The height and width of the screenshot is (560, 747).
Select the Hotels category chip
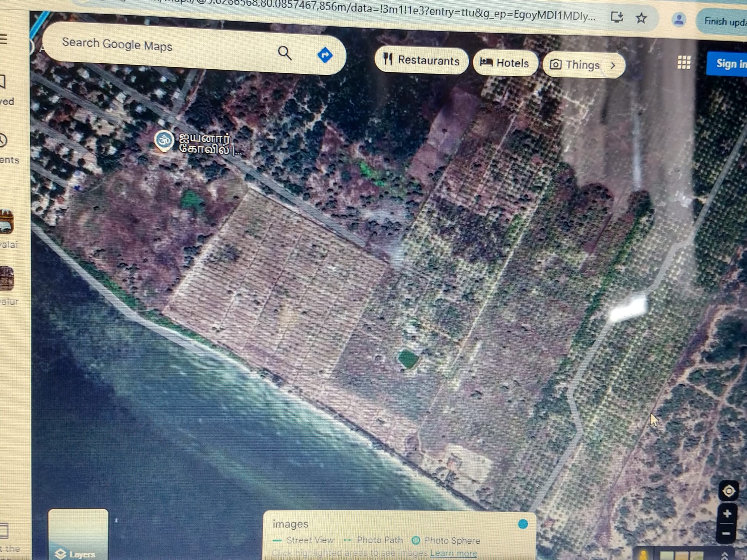tap(504, 63)
